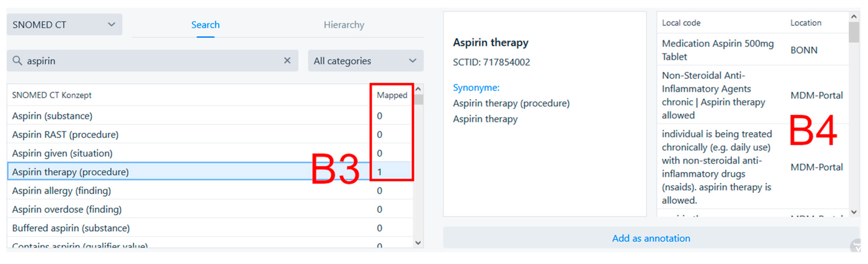The height and width of the screenshot is (264, 868).
Task: Select Medication Aspirin 500mg Tablet row
Action: coord(718,50)
